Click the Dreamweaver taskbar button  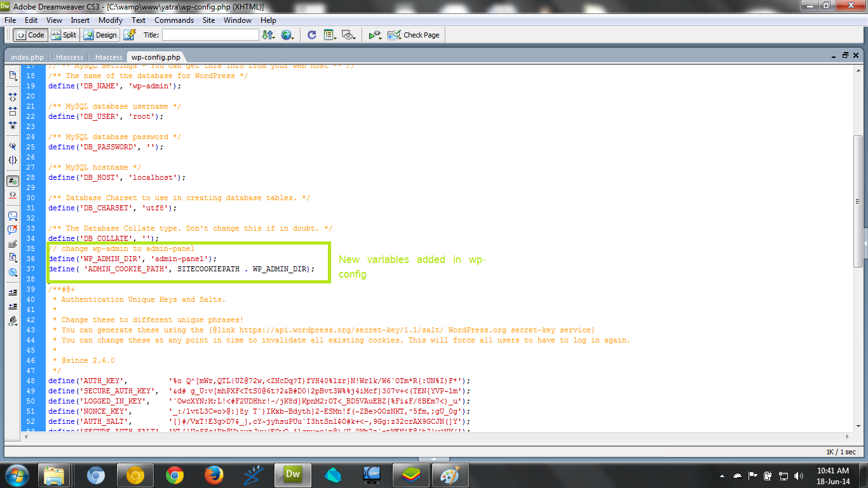[x=293, y=475]
